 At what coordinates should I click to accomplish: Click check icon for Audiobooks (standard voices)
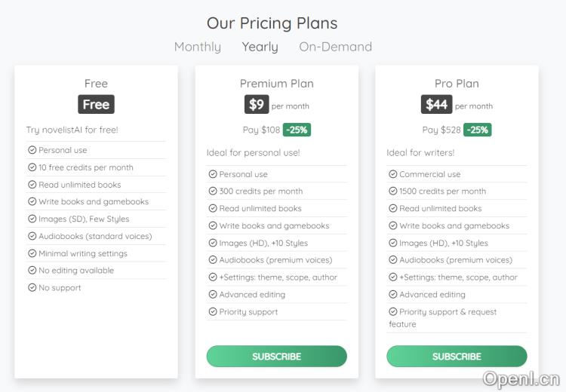click(x=32, y=236)
